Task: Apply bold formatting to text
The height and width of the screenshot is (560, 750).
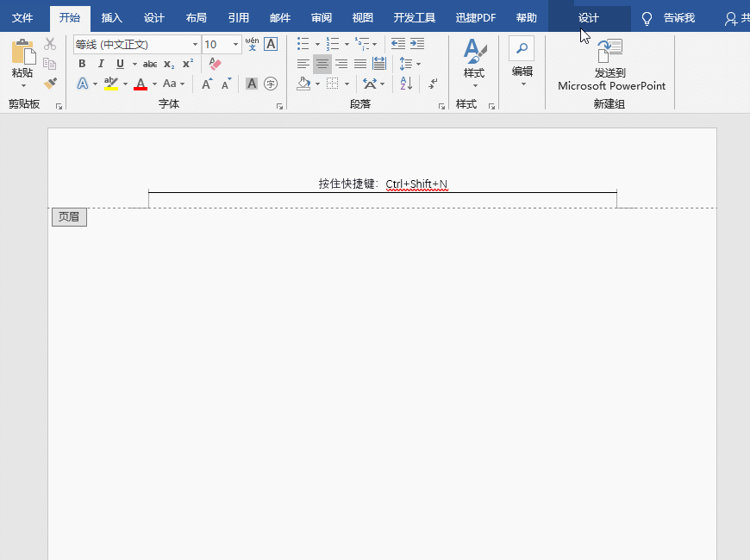Action: [x=81, y=64]
